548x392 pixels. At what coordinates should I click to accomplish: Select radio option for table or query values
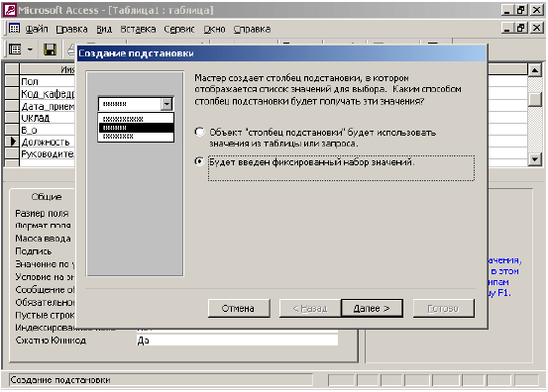coord(199,132)
